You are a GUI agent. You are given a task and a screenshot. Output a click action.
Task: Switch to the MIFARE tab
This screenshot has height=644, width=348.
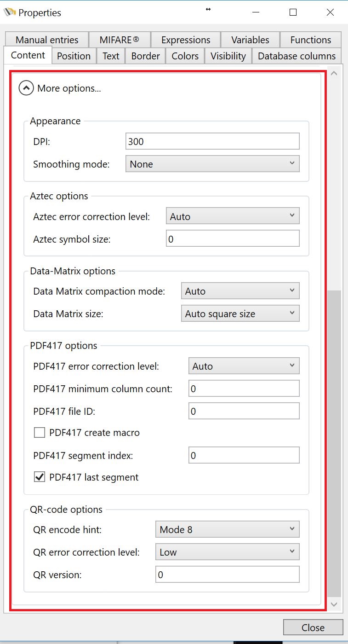click(119, 40)
